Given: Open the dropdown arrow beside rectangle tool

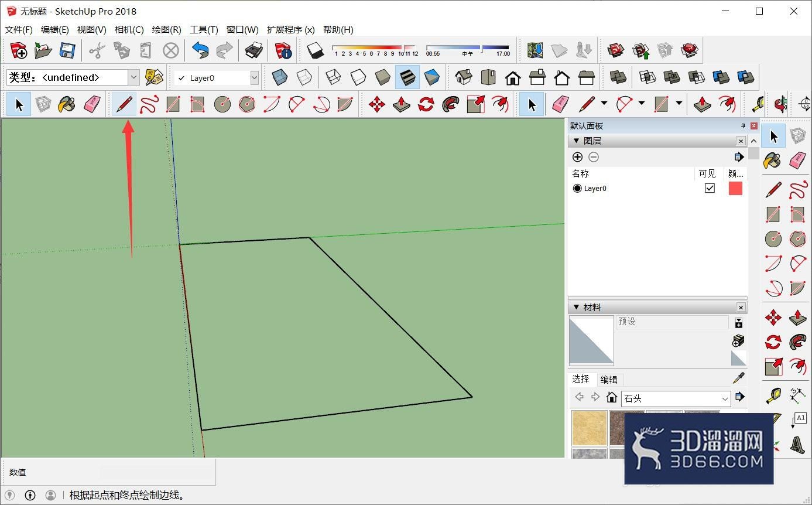Looking at the screenshot, I should coord(679,104).
